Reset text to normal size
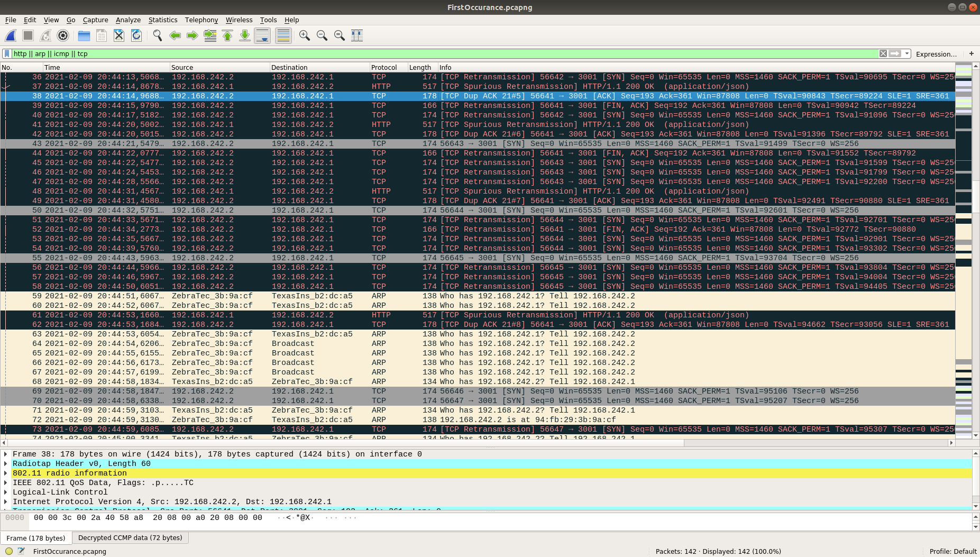This screenshot has width=980, height=557. [x=340, y=35]
